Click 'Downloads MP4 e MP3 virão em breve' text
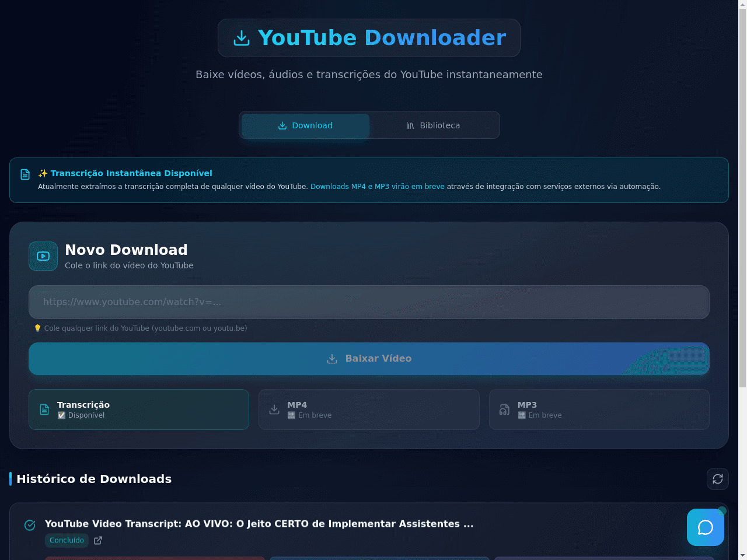Image resolution: width=747 pixels, height=560 pixels. [x=378, y=187]
